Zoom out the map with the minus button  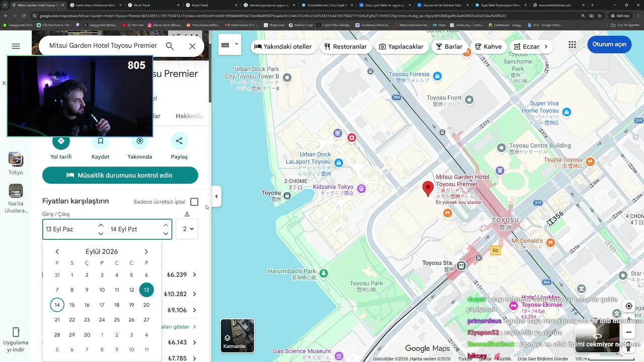point(629,332)
